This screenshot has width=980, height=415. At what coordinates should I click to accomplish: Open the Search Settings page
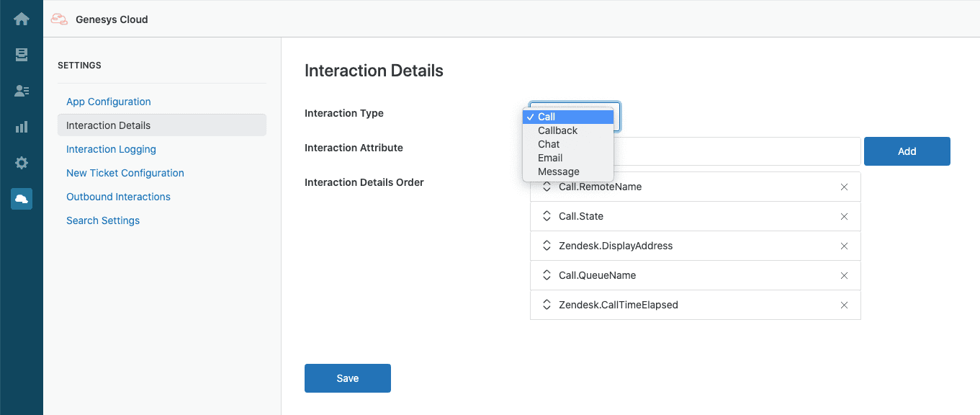point(103,220)
